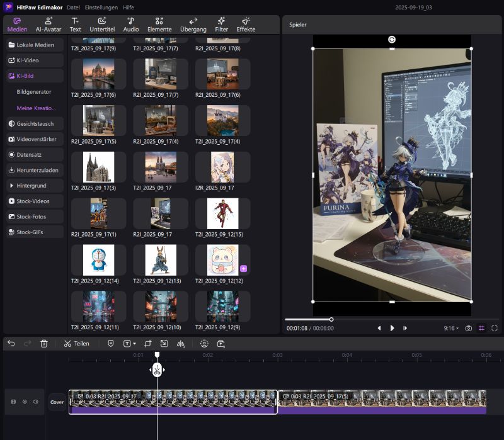Open Videoverstärker tool
Viewport: 504px width, 440px height.
pos(35,139)
